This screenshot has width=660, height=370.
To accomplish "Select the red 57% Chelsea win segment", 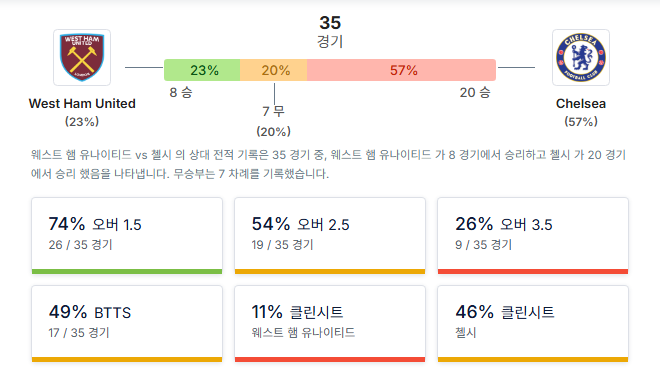I will [x=402, y=70].
